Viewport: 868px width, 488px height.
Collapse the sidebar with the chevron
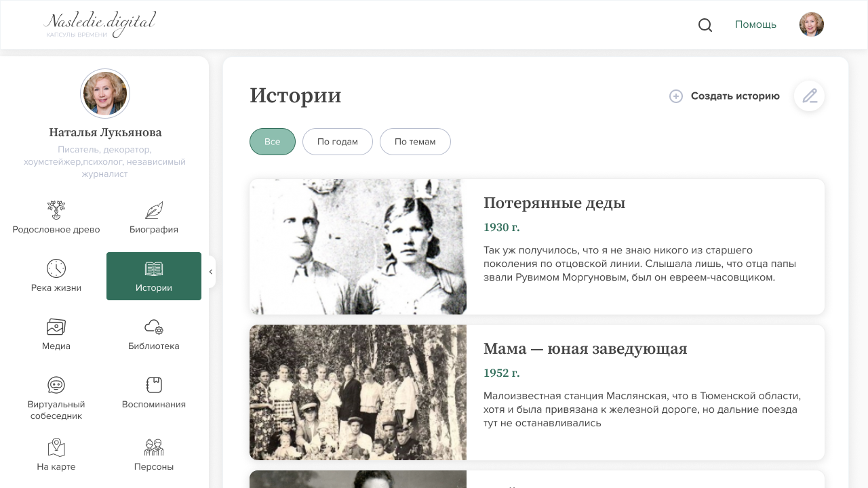point(211,272)
